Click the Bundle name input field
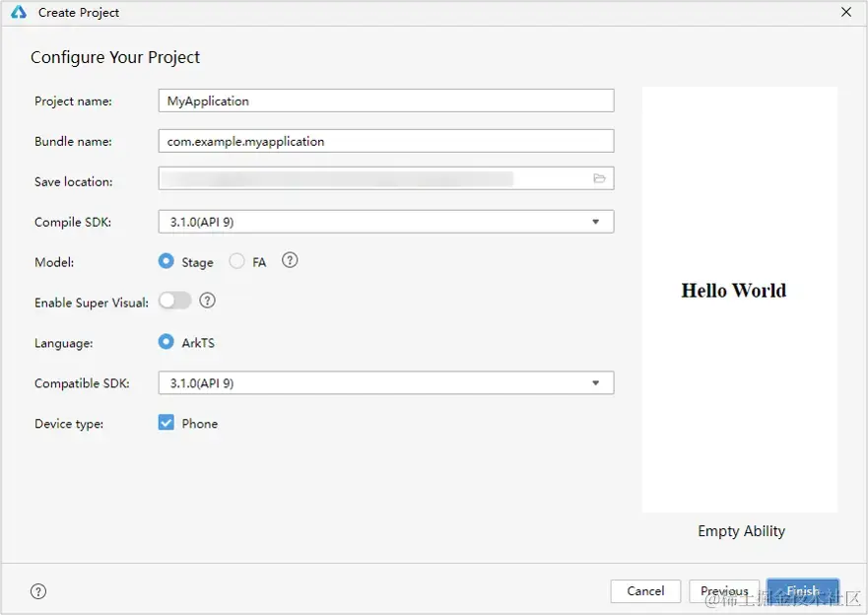 (x=386, y=141)
